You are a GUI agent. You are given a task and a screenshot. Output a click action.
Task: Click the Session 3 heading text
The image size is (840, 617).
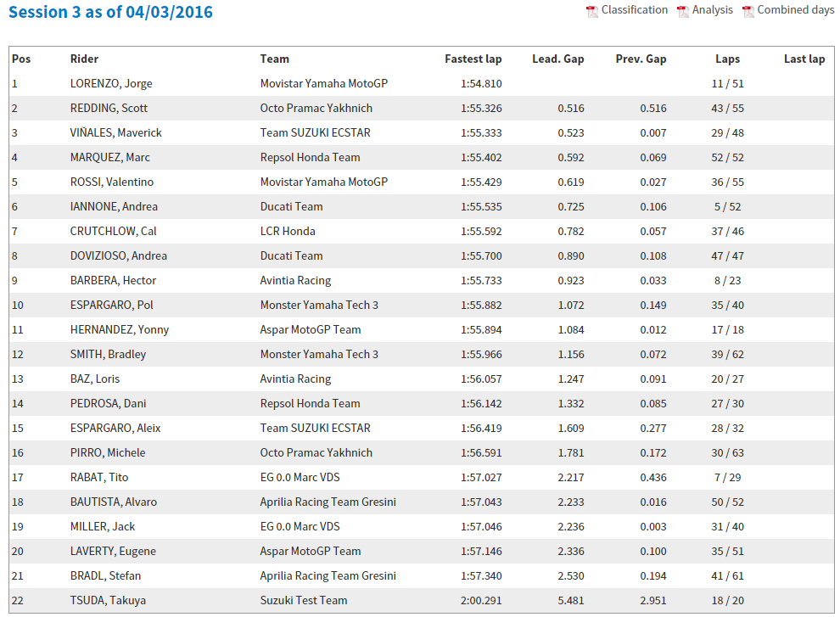(x=110, y=13)
